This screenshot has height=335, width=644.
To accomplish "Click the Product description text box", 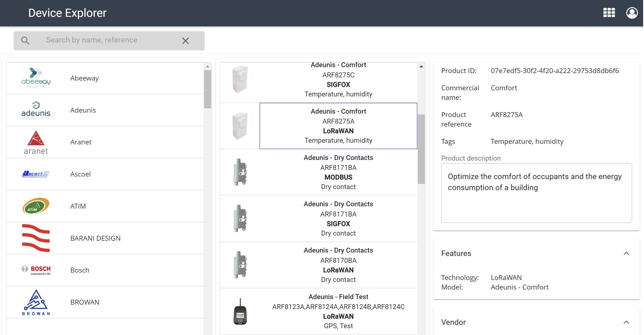I will click(537, 193).
